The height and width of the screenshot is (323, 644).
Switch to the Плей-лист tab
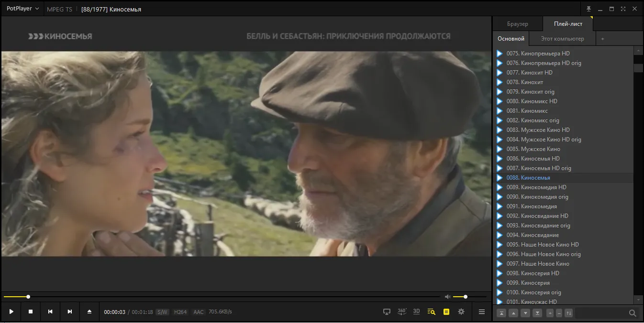click(x=568, y=24)
